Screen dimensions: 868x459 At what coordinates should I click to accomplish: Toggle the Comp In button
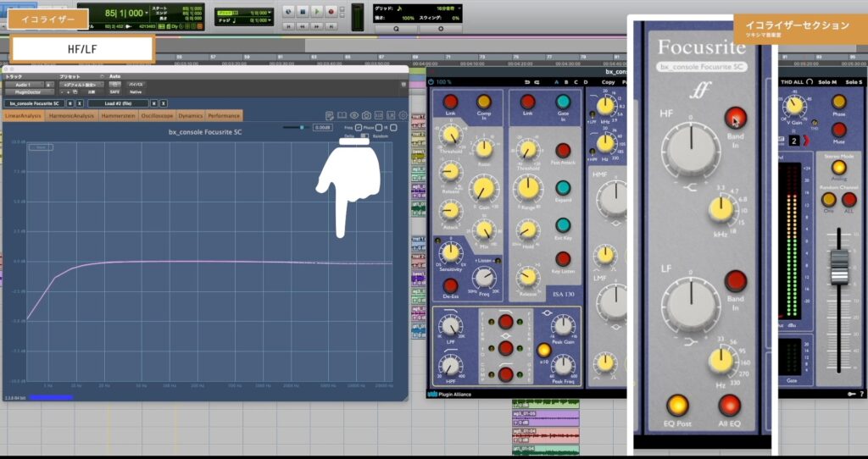click(x=484, y=102)
